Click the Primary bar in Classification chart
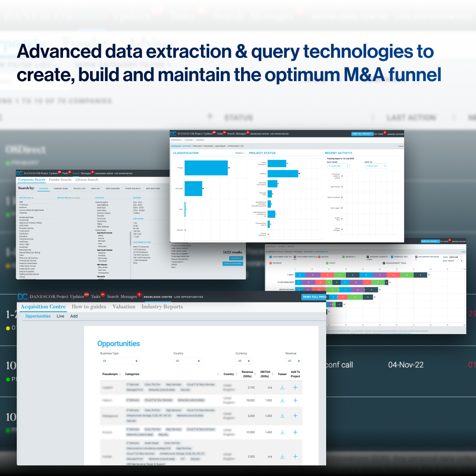The width and height of the screenshot is (476, 476). click(206, 168)
